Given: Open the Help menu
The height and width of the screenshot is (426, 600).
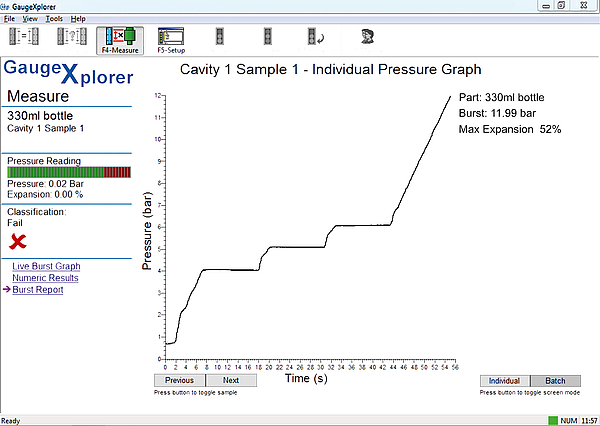Looking at the screenshot, I should [78, 18].
